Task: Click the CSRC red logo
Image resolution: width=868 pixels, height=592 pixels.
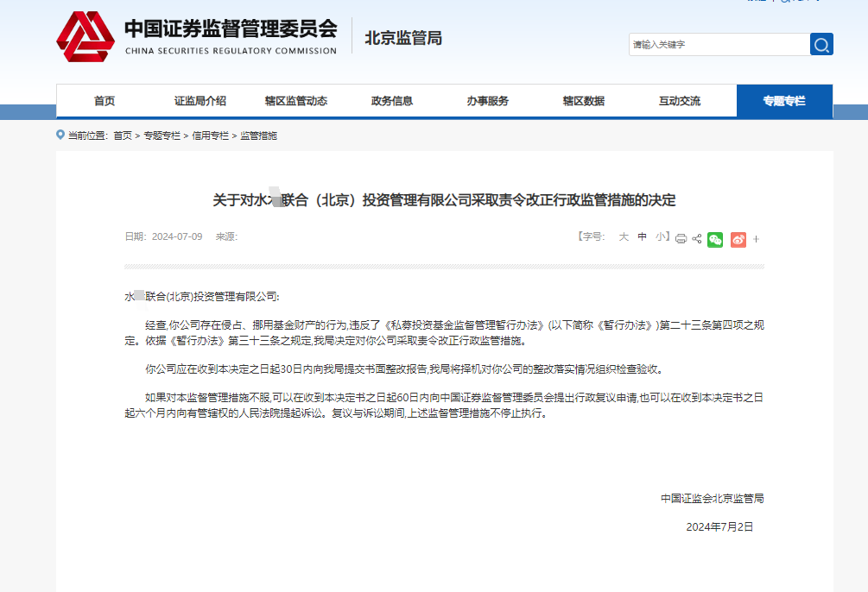Action: [x=86, y=37]
